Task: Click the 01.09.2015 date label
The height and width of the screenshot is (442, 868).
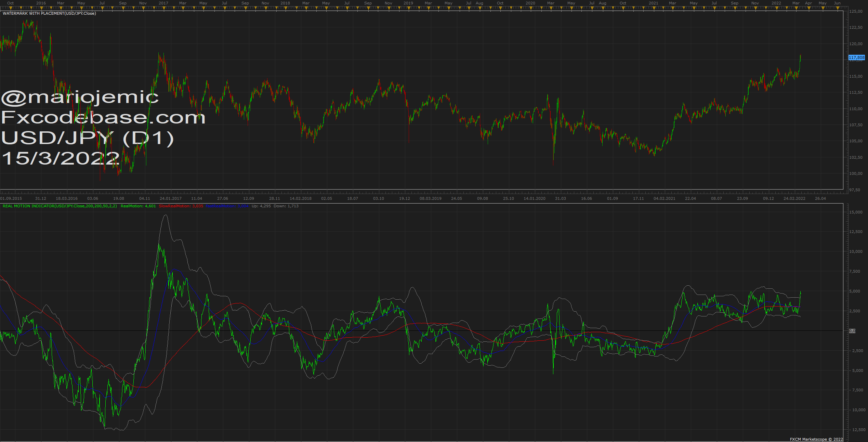Action: pos(11,198)
